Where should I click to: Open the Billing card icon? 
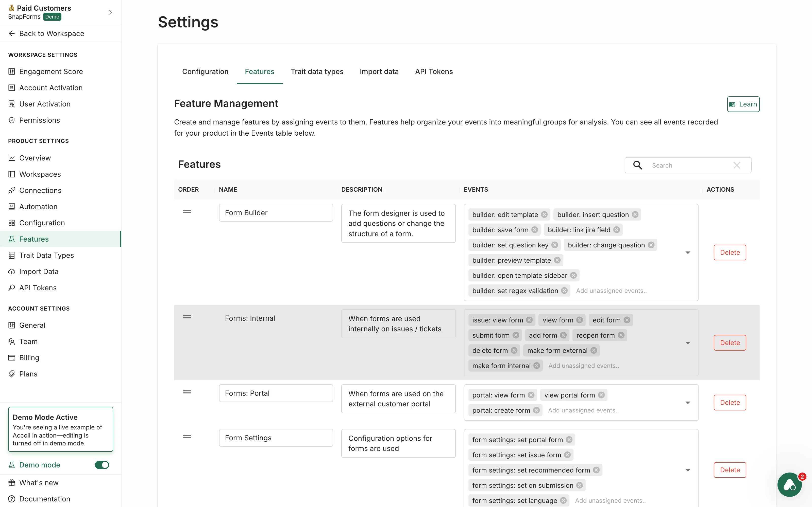[x=12, y=357]
